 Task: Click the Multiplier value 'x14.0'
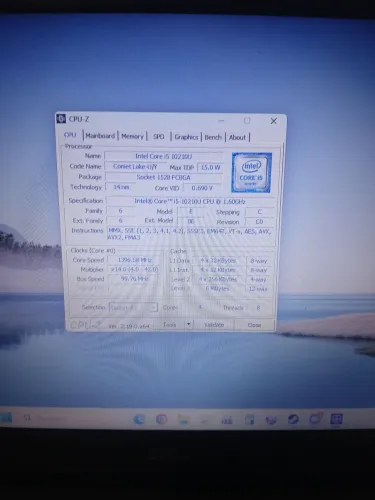(x=134, y=269)
